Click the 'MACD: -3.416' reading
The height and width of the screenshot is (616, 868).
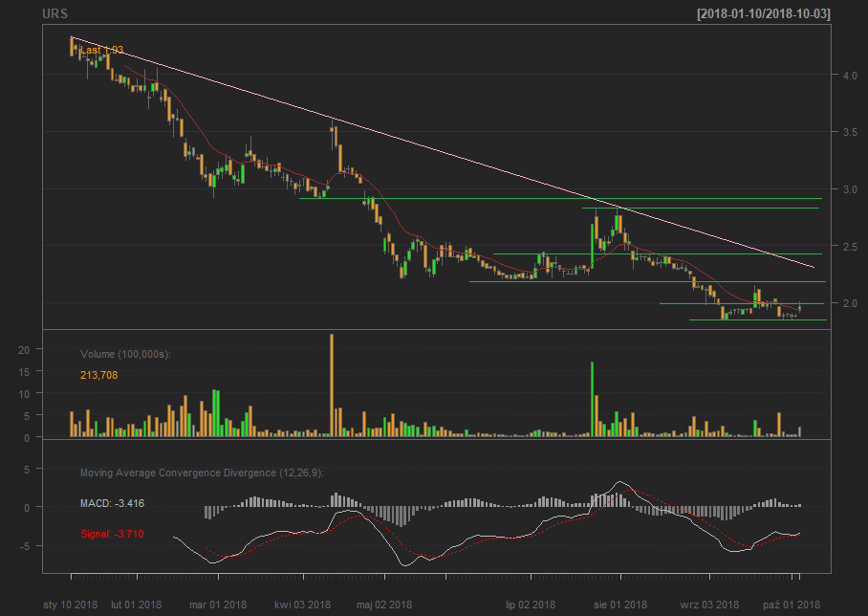[x=113, y=503]
